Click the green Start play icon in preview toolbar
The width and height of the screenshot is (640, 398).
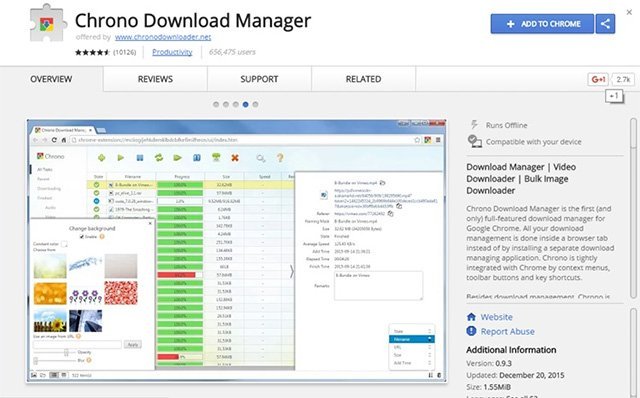click(x=120, y=158)
